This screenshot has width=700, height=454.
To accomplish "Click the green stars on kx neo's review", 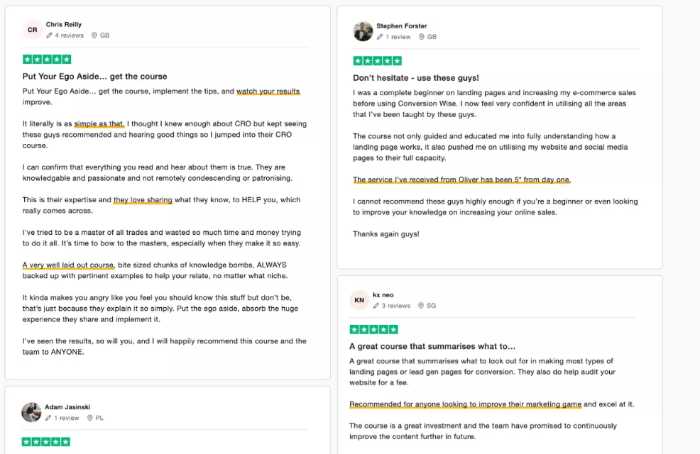I will pos(374,329).
